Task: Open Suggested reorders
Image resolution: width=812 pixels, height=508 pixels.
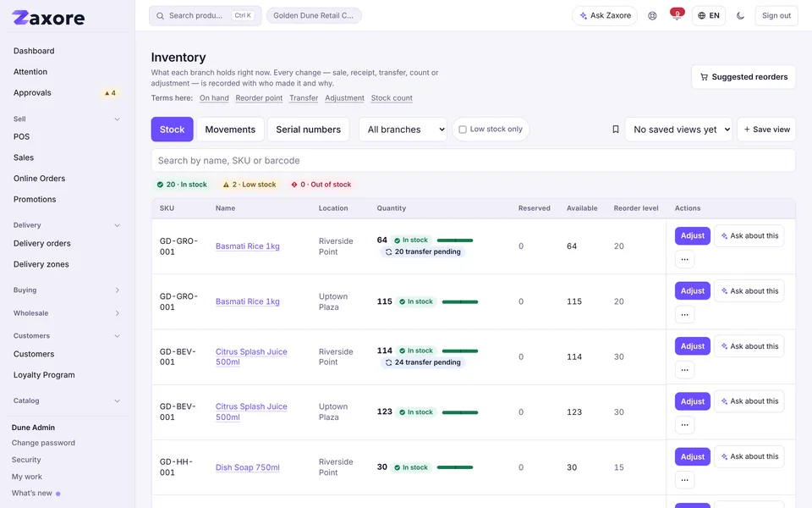Action: click(743, 77)
